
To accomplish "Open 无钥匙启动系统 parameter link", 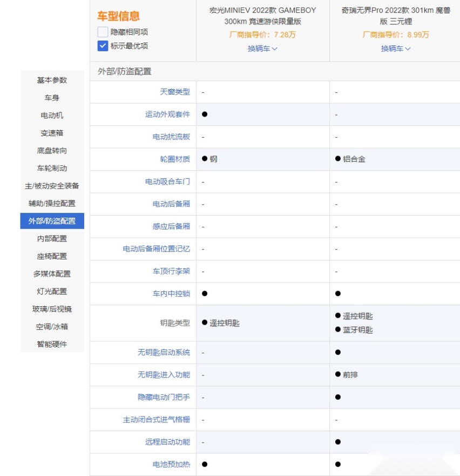I will (x=164, y=352).
